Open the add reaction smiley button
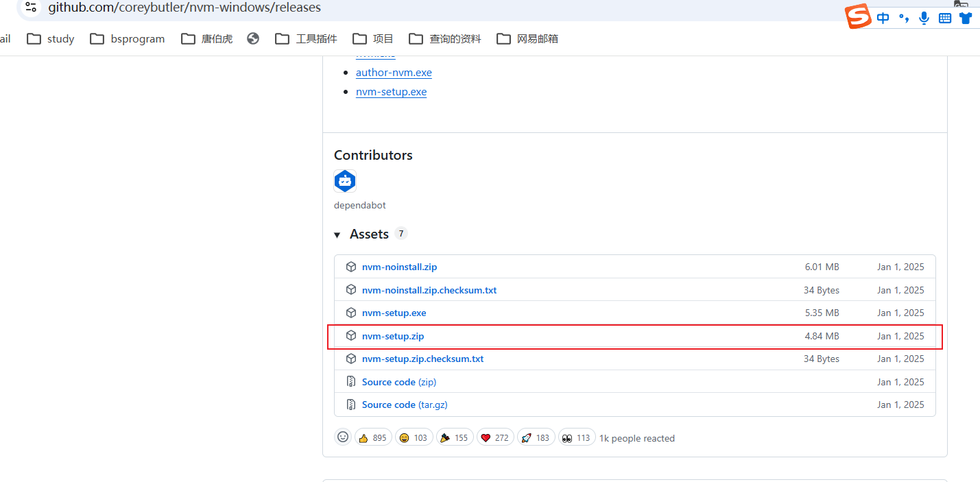The image size is (980, 482). click(343, 437)
